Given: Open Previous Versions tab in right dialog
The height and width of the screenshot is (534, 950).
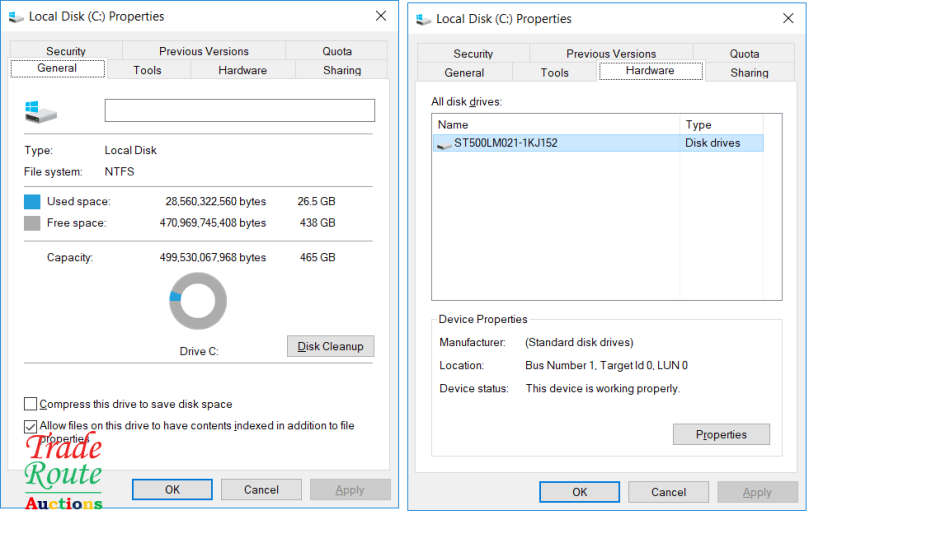Looking at the screenshot, I should (611, 54).
